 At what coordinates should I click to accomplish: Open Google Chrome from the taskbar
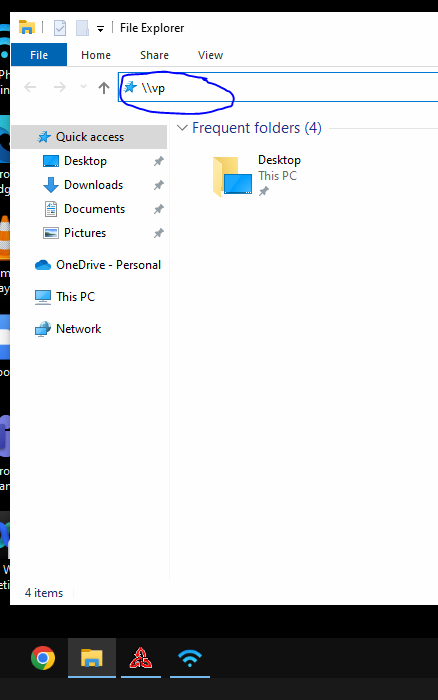pos(43,658)
